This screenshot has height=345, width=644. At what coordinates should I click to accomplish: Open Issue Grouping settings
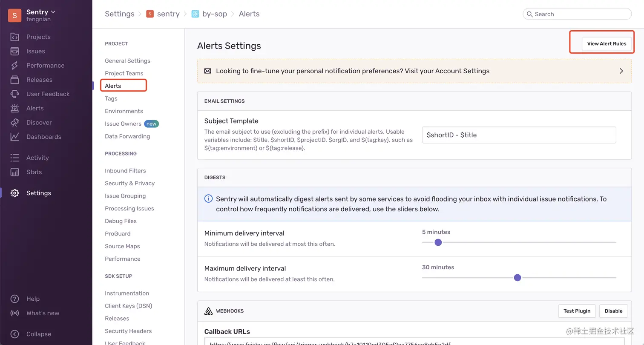[125, 196]
